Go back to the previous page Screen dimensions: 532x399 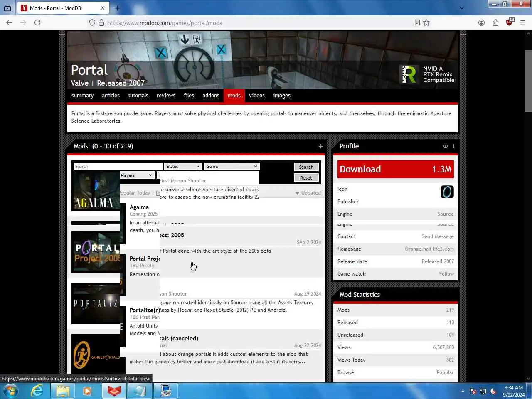tap(9, 23)
